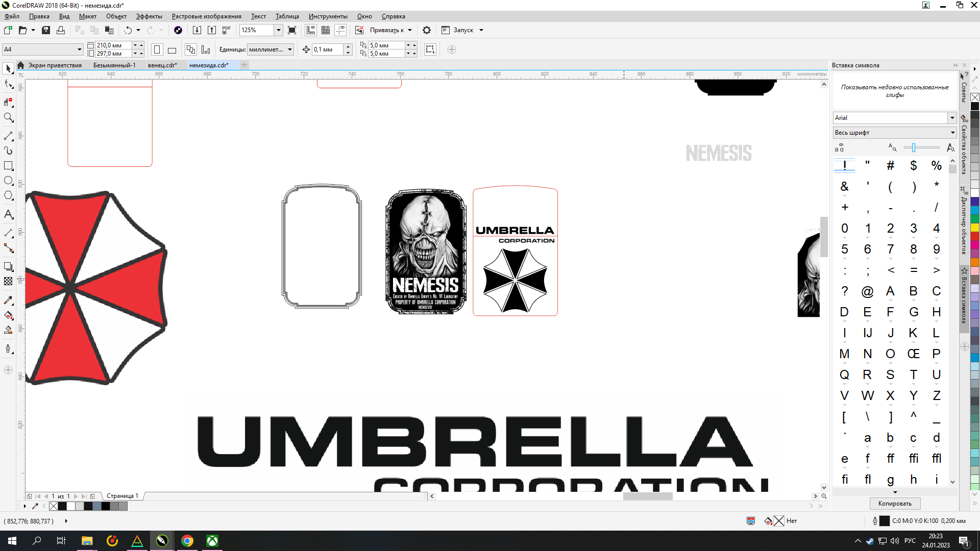
Task: Adjust the glyph size slider
Action: pos(914,148)
